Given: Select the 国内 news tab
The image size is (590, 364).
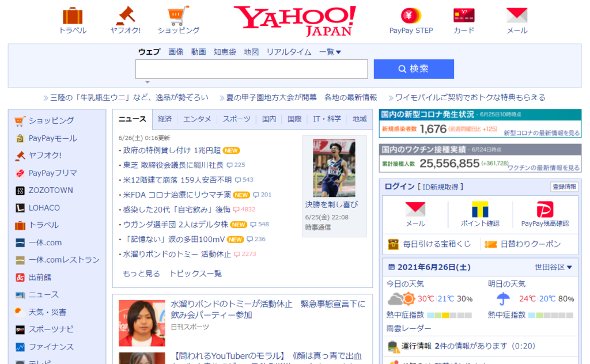Looking at the screenshot, I should (268, 119).
